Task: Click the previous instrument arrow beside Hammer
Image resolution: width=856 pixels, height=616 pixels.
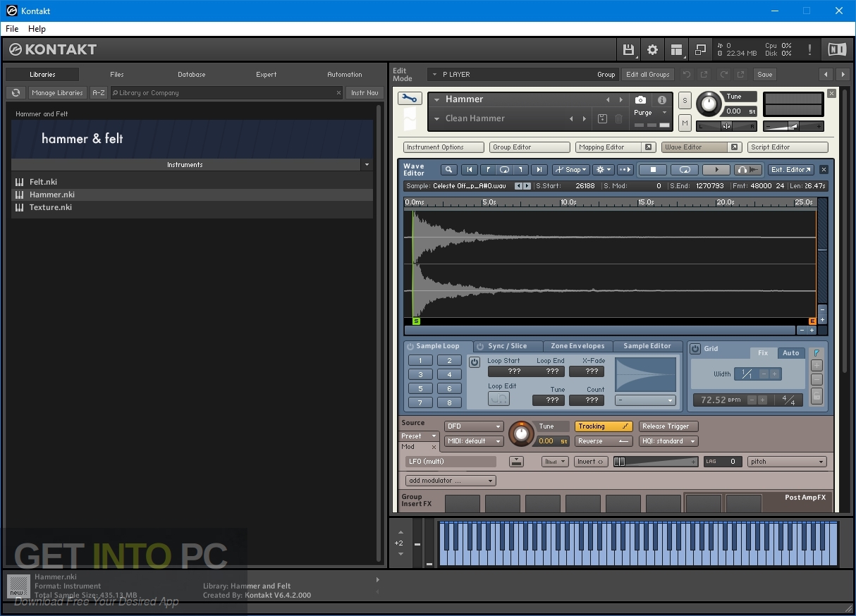Action: point(608,99)
